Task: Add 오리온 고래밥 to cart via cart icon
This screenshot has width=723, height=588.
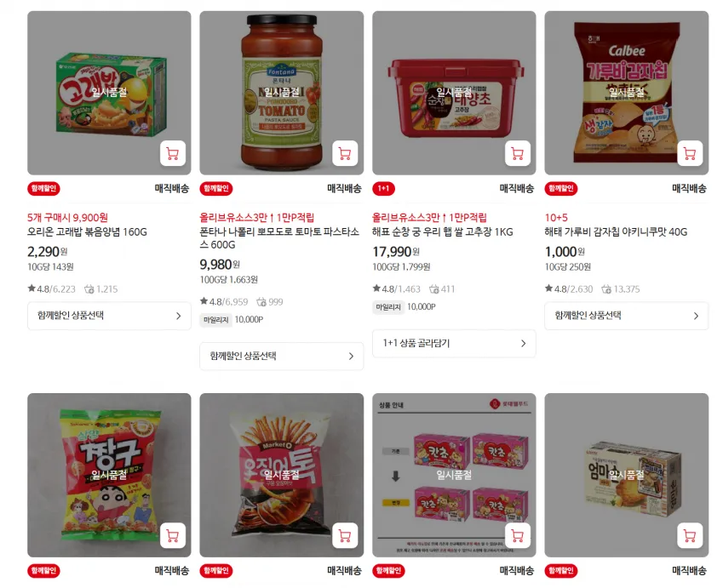Action: click(173, 153)
